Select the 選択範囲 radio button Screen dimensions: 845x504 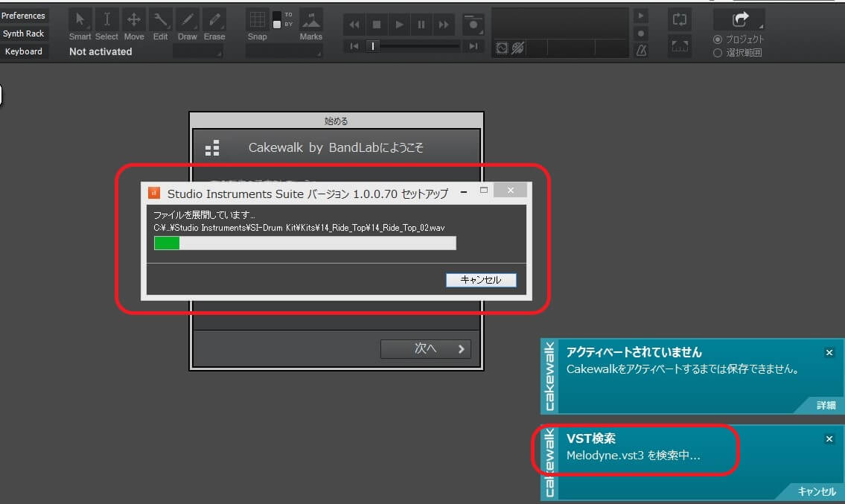pos(717,53)
